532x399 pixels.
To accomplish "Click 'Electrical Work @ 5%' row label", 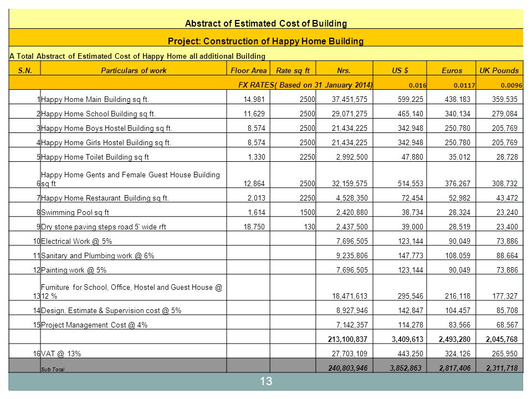I will tap(76, 241).
